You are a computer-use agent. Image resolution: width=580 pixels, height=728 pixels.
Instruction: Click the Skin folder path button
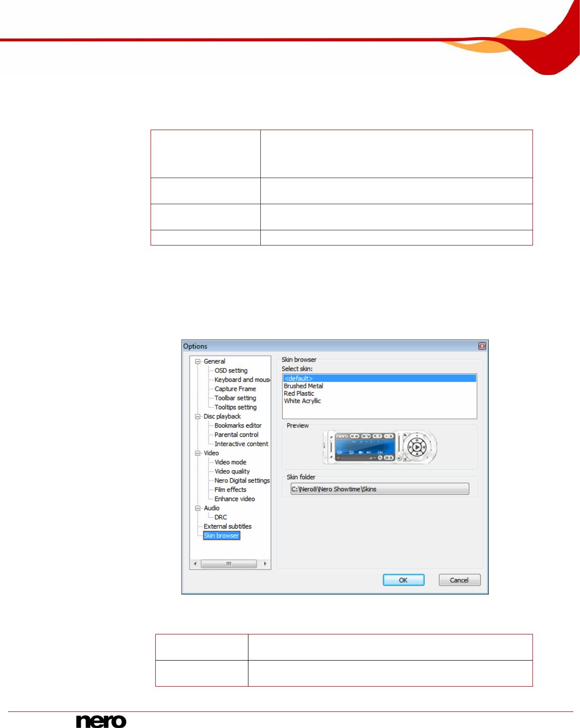pyautogui.click(x=380, y=489)
